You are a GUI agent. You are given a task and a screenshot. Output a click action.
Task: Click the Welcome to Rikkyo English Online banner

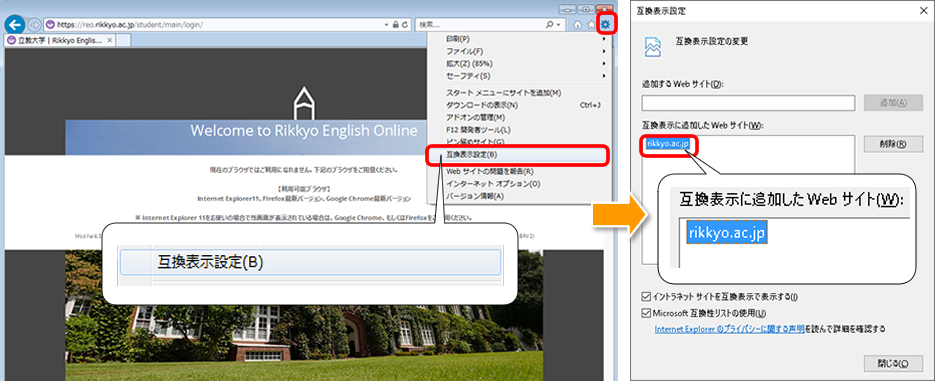point(304,131)
